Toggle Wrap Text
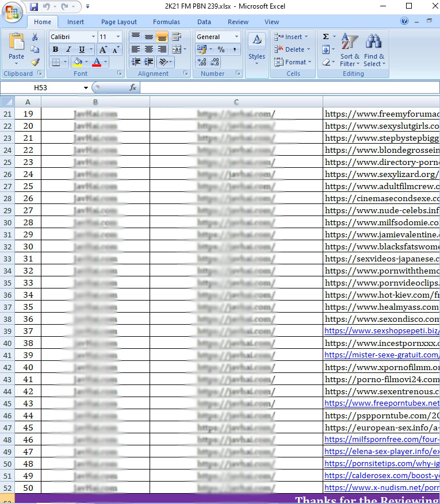Image resolution: width=440 pixels, height=504 pixels. 177,36
